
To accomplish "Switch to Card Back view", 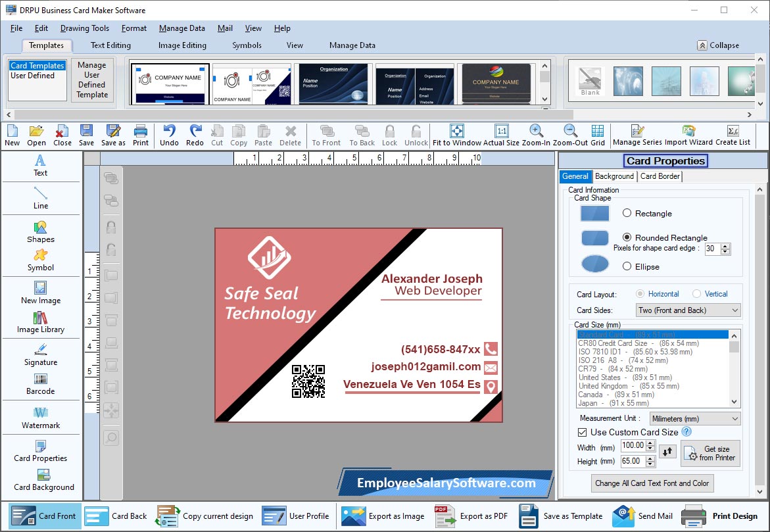I will pyautogui.click(x=116, y=516).
